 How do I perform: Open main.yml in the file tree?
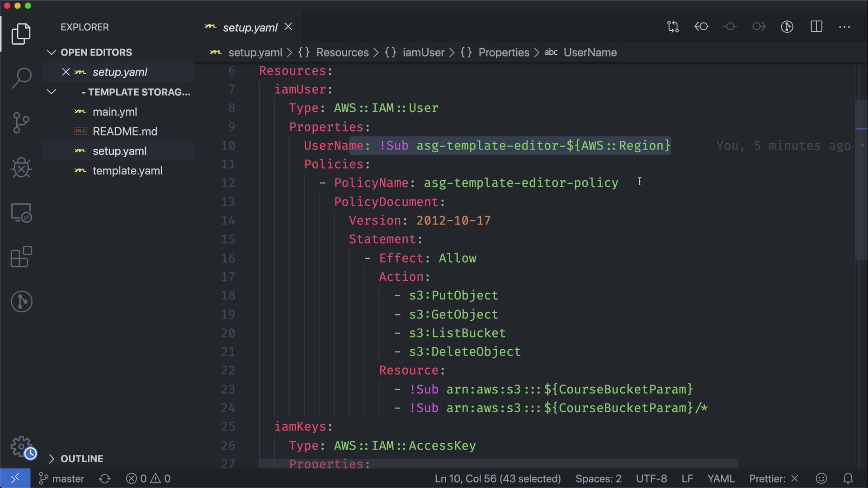[x=115, y=112]
